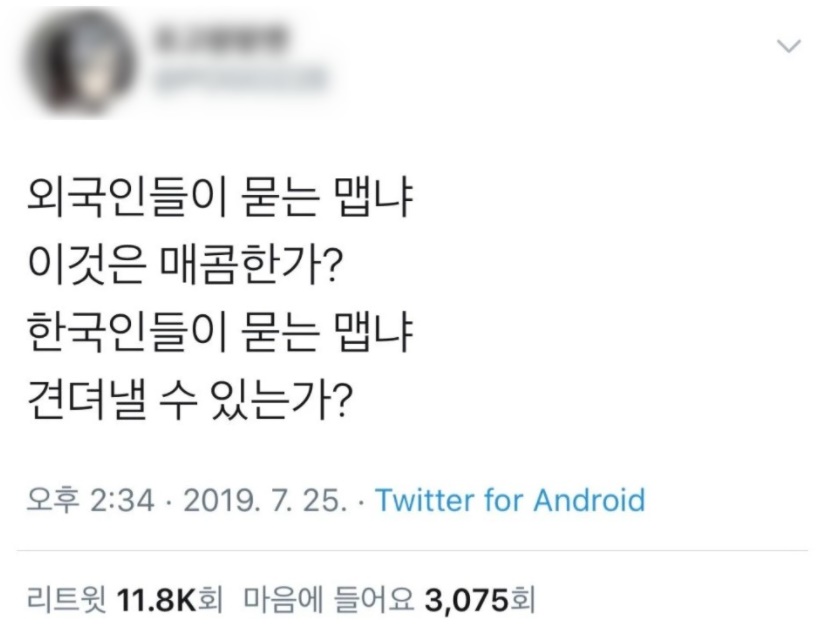Click the 2019. 7. 25. date

click(264, 499)
